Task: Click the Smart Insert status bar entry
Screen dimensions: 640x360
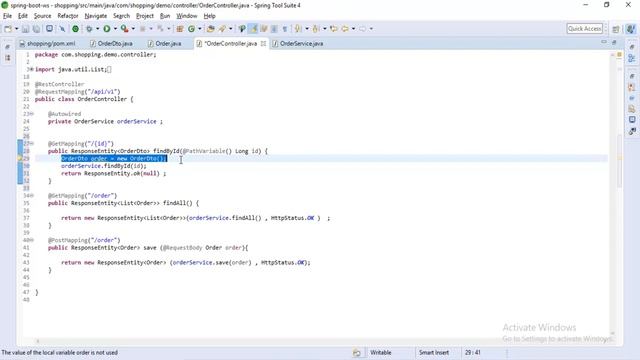Action: (434, 353)
